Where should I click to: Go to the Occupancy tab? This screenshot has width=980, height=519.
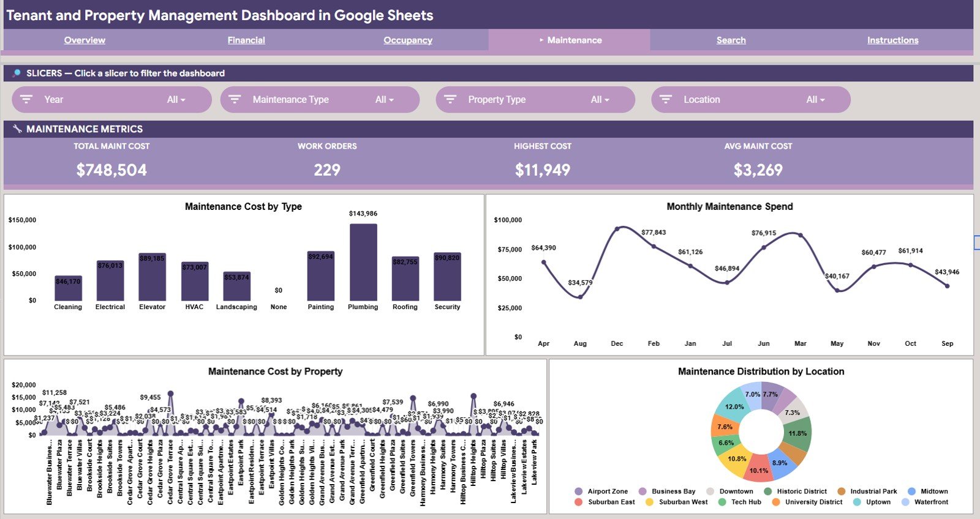click(x=408, y=40)
